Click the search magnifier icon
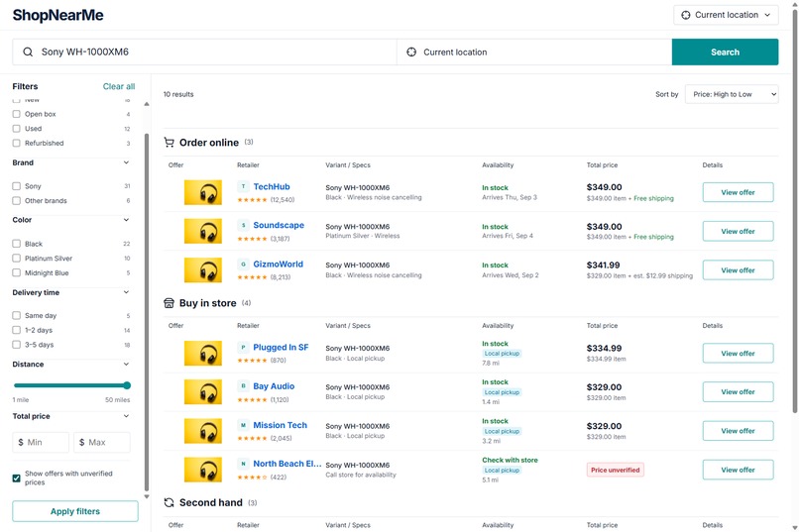The height and width of the screenshot is (532, 799). click(x=28, y=52)
